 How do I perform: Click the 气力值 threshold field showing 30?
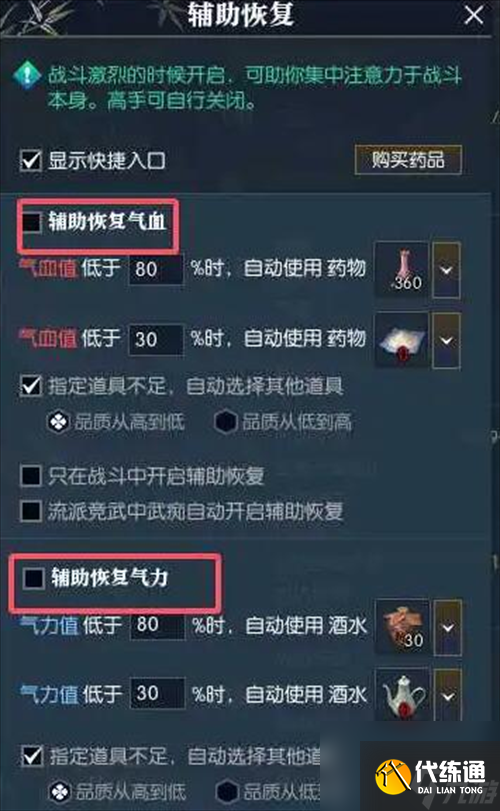157,693
